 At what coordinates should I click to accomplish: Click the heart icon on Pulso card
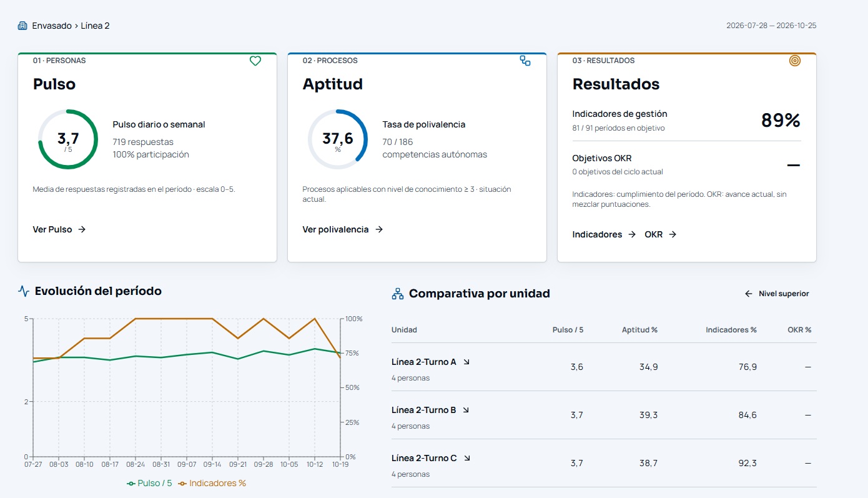click(x=255, y=61)
